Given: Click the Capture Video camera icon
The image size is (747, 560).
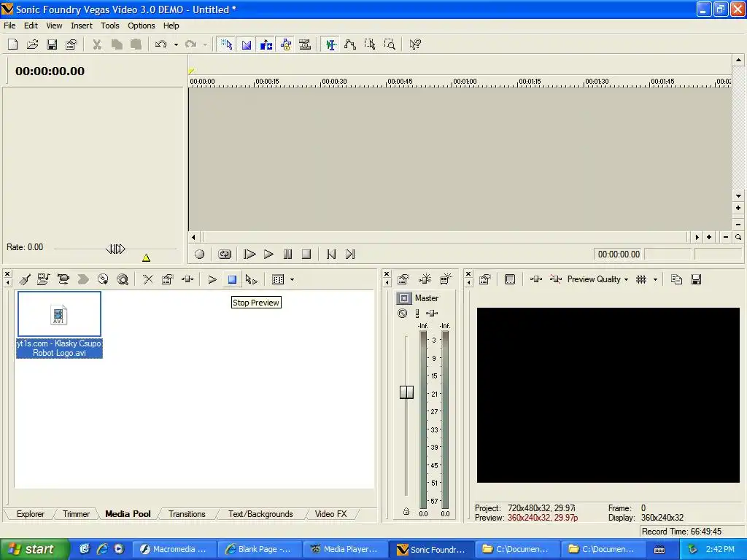Looking at the screenshot, I should click(63, 279).
